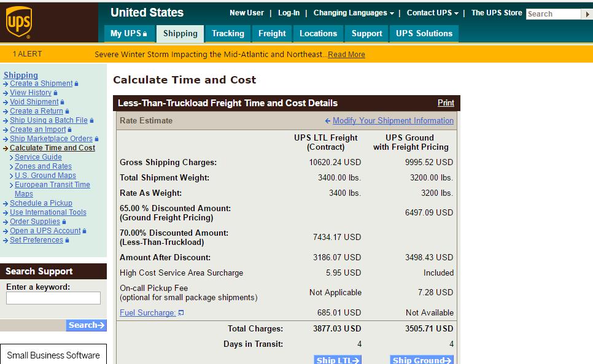
Task: Click the left arrow icon before Modify Your Shipment Information
Action: [328, 120]
